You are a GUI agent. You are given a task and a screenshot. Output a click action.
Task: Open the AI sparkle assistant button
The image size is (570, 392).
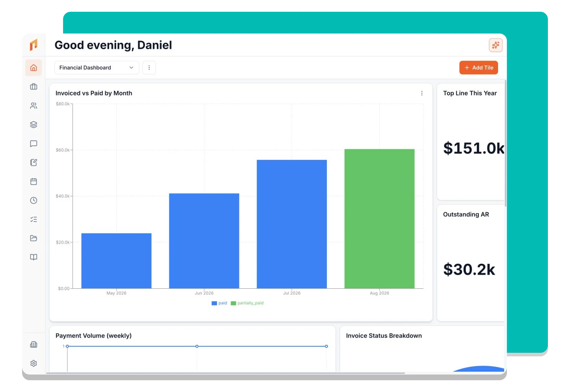point(496,45)
